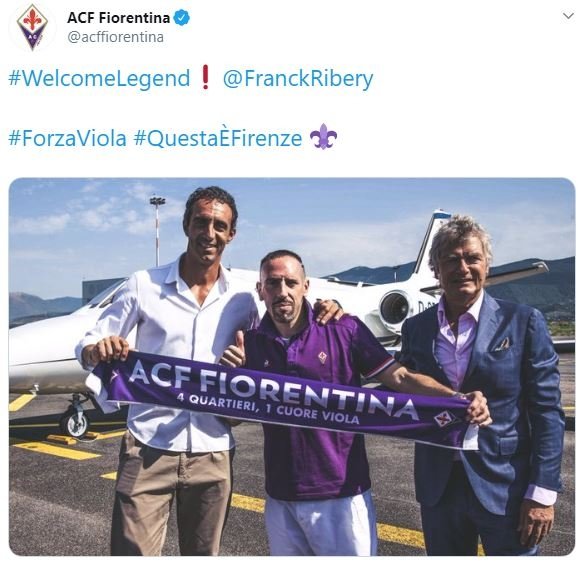Click the purple fleur-de-lis emoji
This screenshot has width=585, height=570.
pyautogui.click(x=323, y=137)
